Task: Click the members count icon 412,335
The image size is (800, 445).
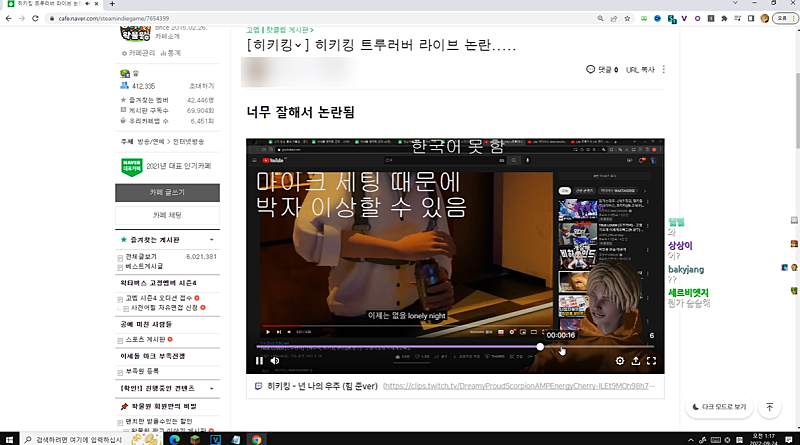Action: coord(124,86)
